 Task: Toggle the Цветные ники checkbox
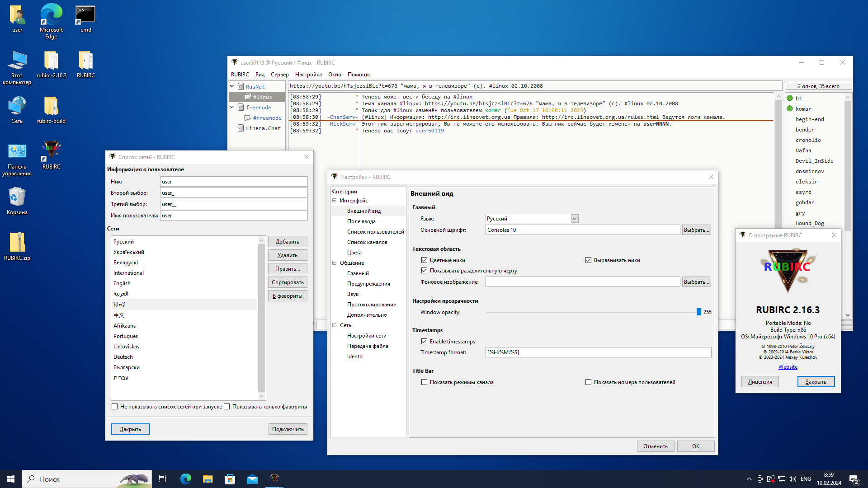(424, 260)
